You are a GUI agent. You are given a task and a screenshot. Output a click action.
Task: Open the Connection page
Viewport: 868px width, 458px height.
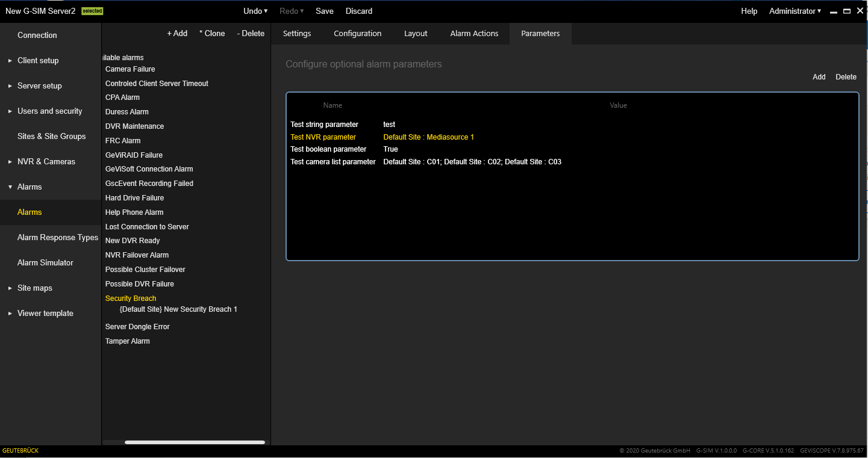coord(37,35)
